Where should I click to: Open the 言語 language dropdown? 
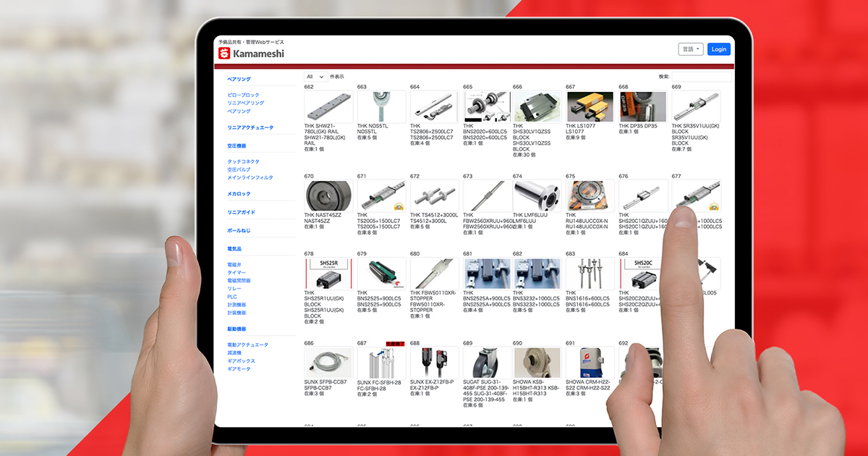click(692, 49)
